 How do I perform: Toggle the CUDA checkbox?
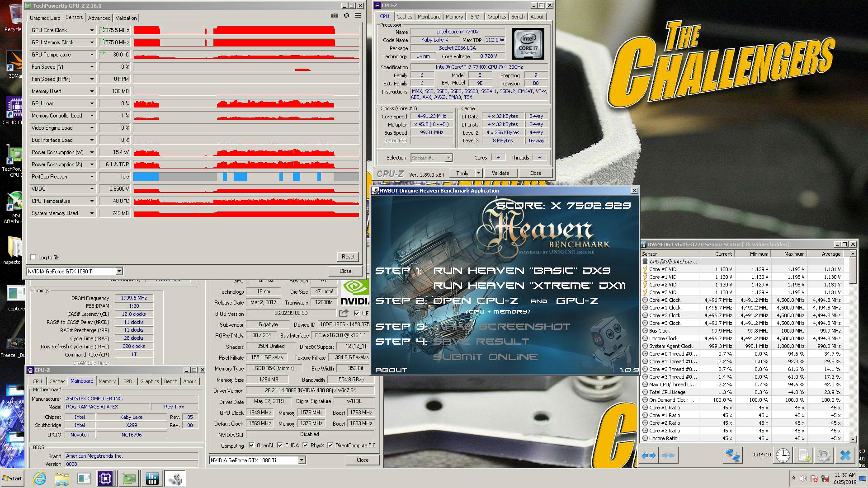coord(280,445)
